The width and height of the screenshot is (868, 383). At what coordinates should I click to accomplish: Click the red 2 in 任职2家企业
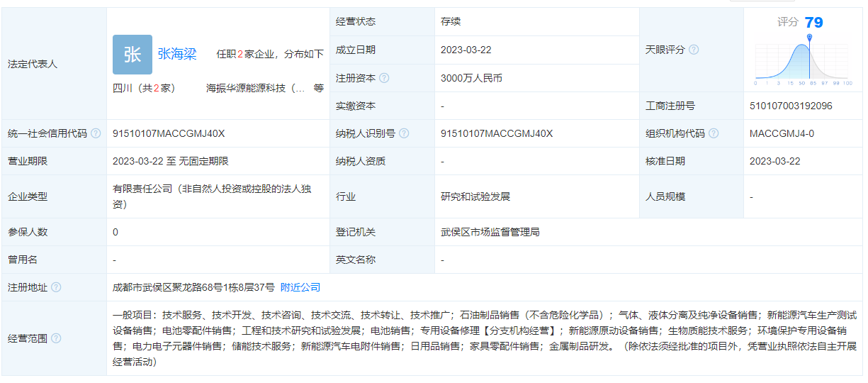click(x=239, y=55)
